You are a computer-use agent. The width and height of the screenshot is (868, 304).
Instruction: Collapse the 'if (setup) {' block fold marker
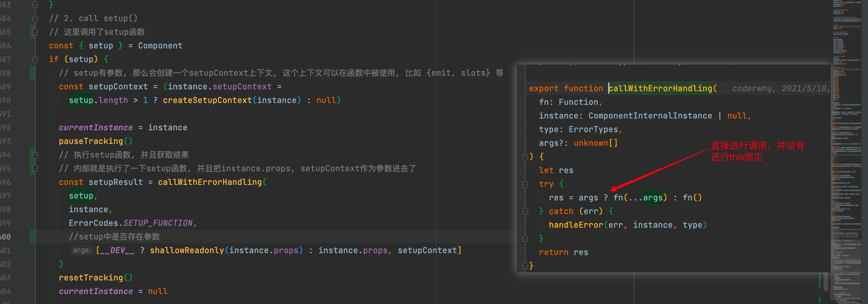click(x=35, y=60)
